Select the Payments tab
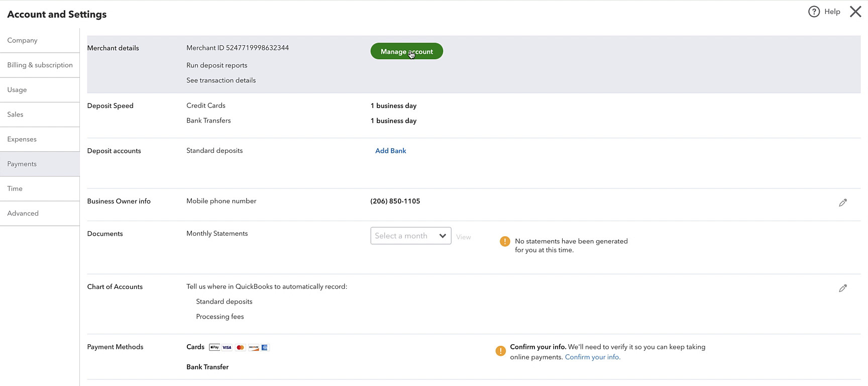The width and height of the screenshot is (868, 386). coord(40,164)
